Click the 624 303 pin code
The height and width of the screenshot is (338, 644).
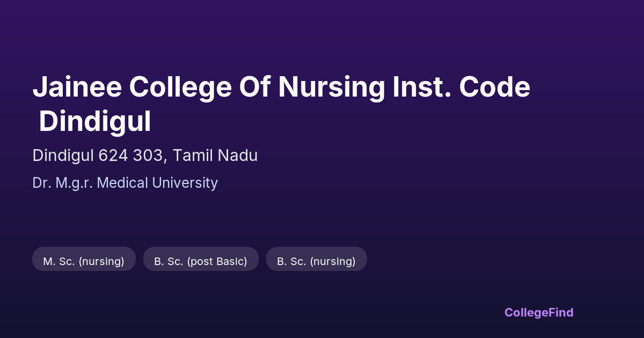point(131,156)
